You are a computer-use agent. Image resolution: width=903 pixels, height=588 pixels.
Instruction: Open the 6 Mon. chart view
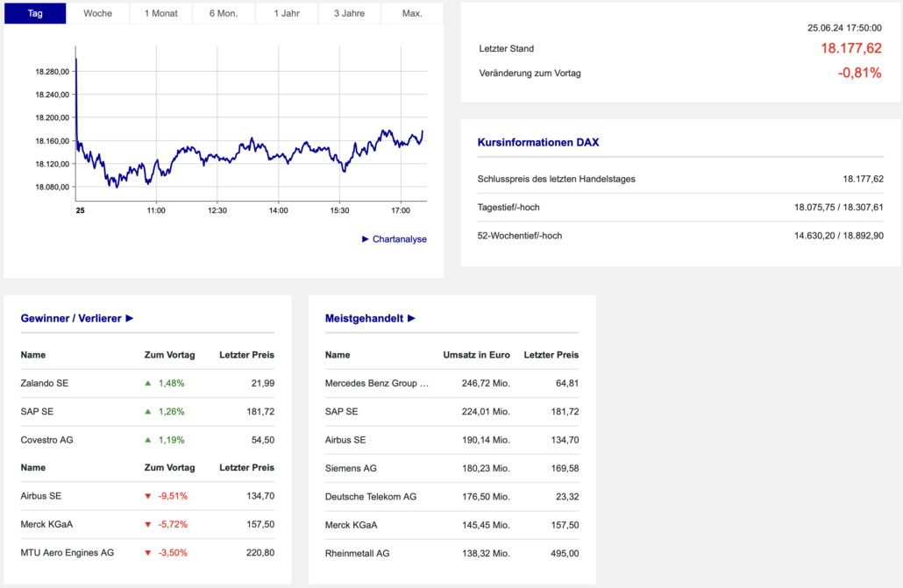[x=224, y=13]
